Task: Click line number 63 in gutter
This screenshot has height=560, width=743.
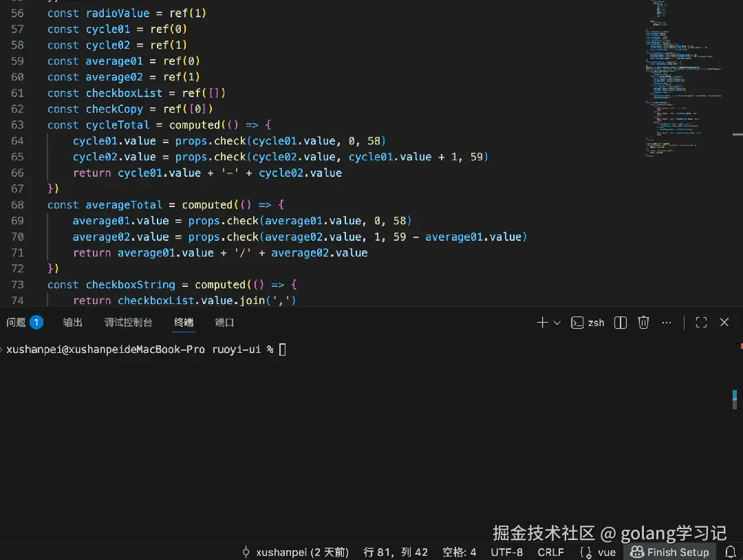Action: pyautogui.click(x=17, y=125)
